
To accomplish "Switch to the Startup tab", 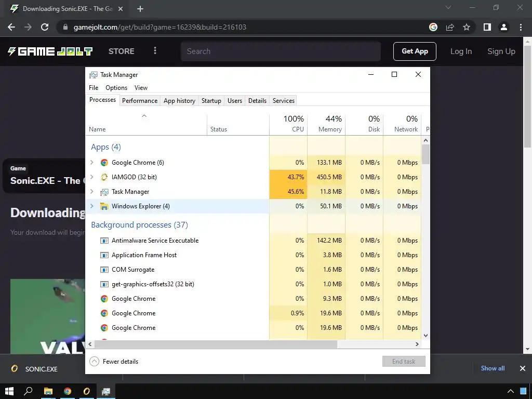I will [x=211, y=101].
